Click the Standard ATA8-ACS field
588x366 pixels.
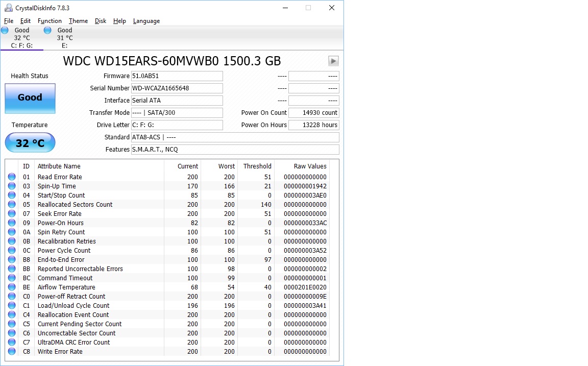click(235, 137)
